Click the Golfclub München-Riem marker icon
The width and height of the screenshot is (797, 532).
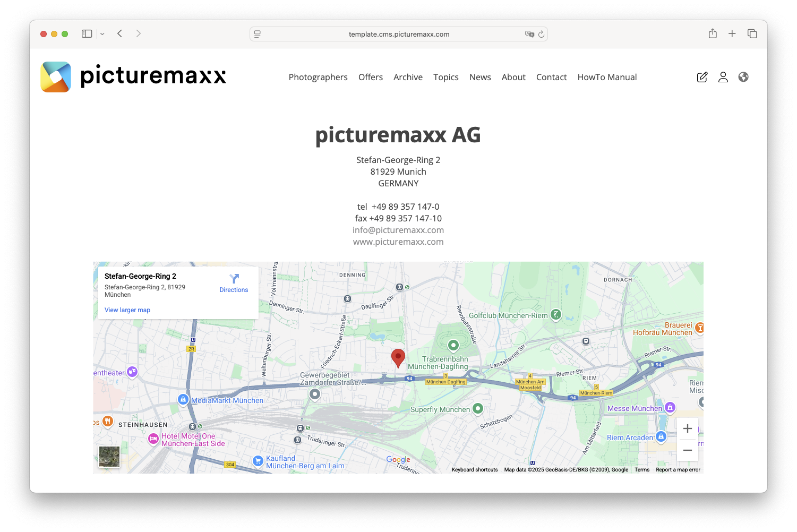(x=556, y=315)
